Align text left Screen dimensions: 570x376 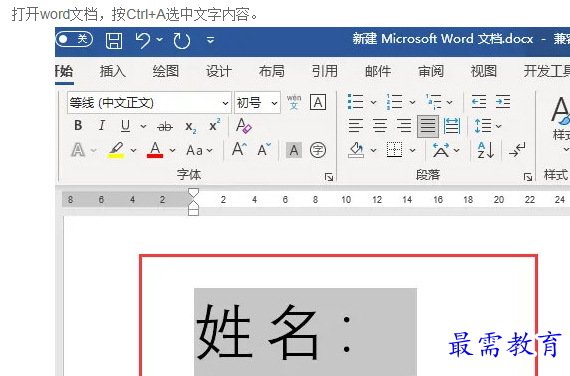356,126
